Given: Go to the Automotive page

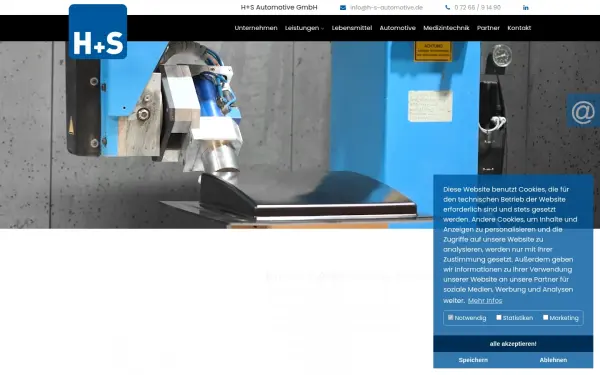Looking at the screenshot, I should (398, 28).
